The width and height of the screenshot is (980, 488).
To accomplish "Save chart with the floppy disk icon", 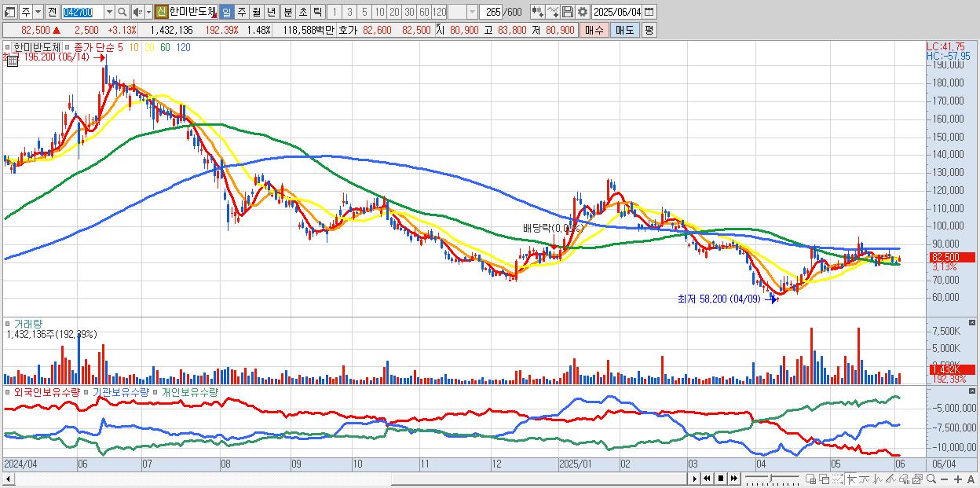I will click(x=568, y=12).
